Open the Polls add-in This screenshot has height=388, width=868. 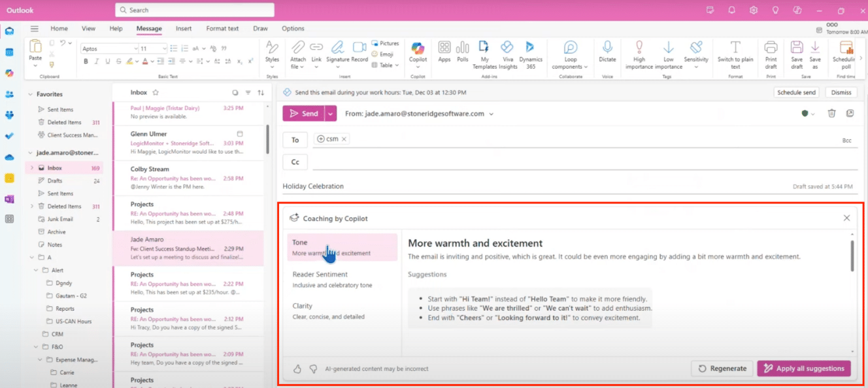point(463,49)
